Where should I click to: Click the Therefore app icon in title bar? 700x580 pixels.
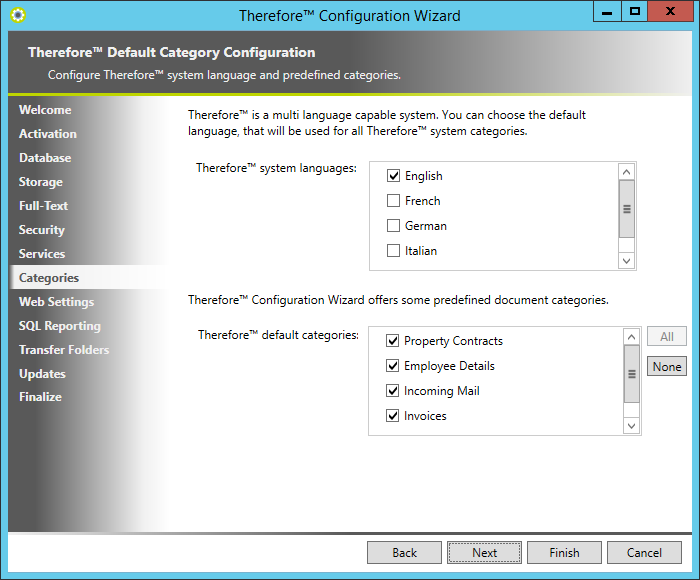[18, 15]
